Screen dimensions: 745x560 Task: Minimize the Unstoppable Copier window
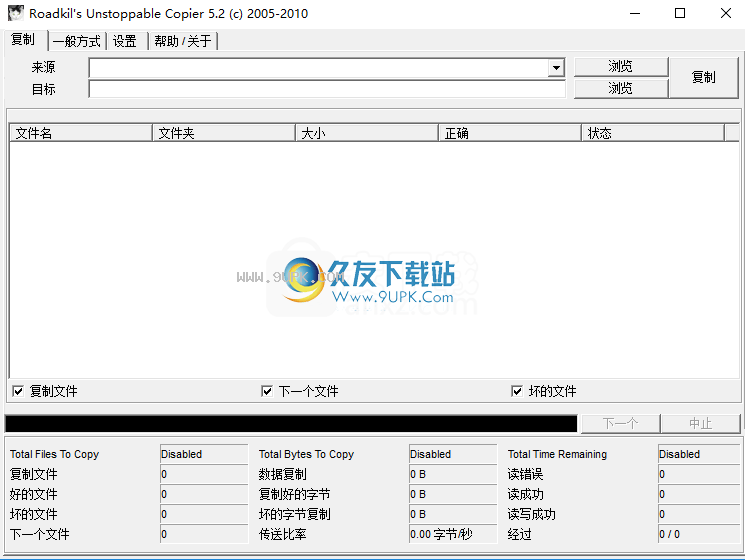[635, 13]
